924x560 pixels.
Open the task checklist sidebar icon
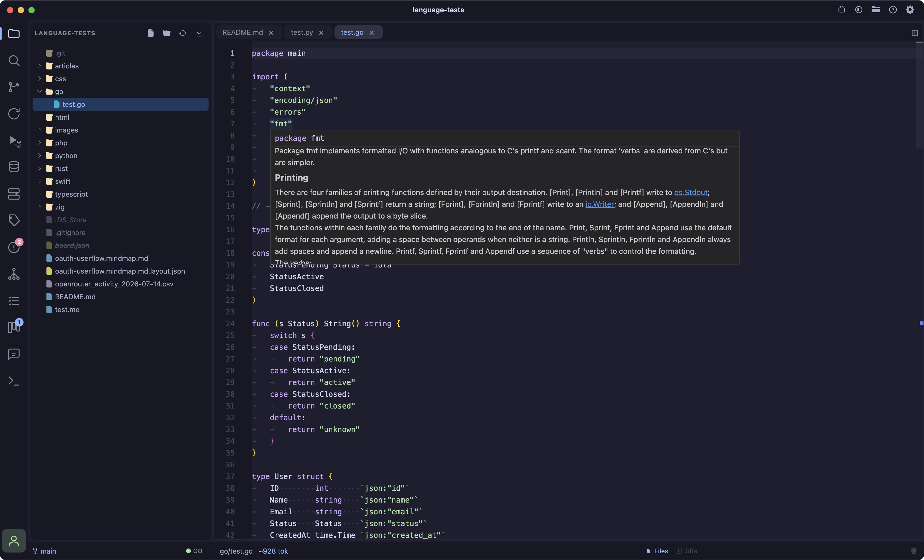pos(14,301)
